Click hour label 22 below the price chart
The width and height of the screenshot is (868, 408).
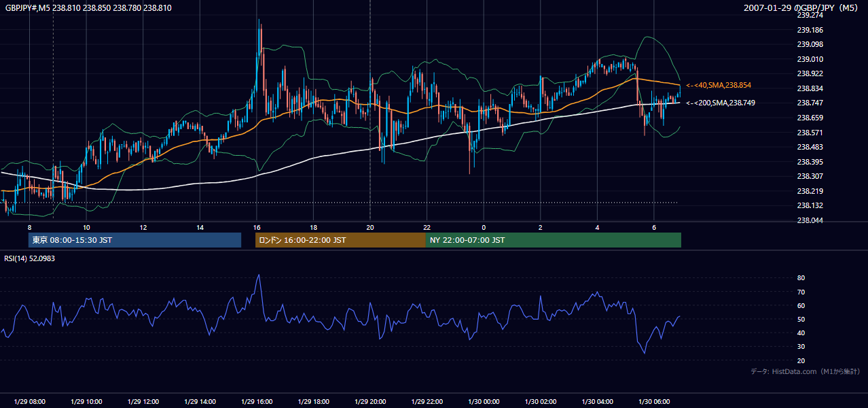click(427, 227)
